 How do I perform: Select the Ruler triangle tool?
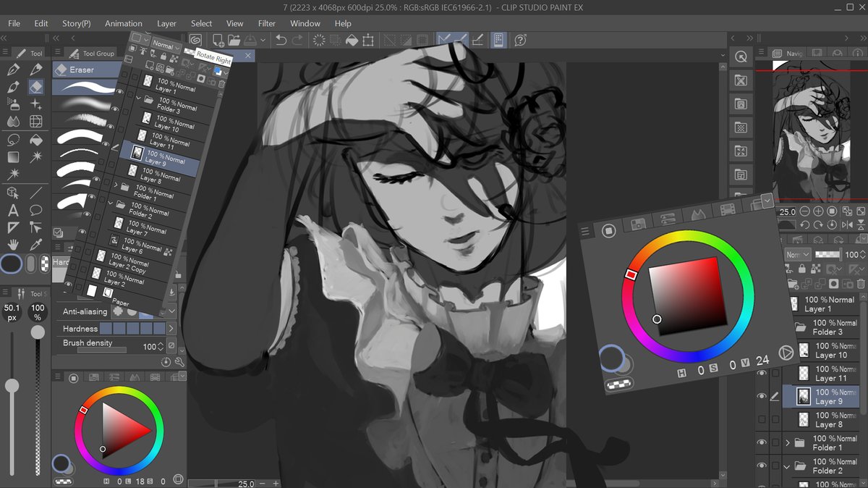13,228
